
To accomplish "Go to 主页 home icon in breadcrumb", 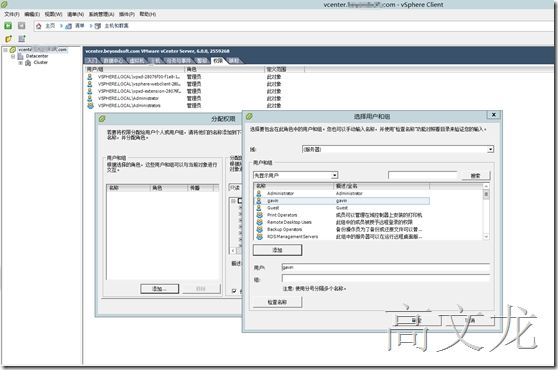I will 39,26.
